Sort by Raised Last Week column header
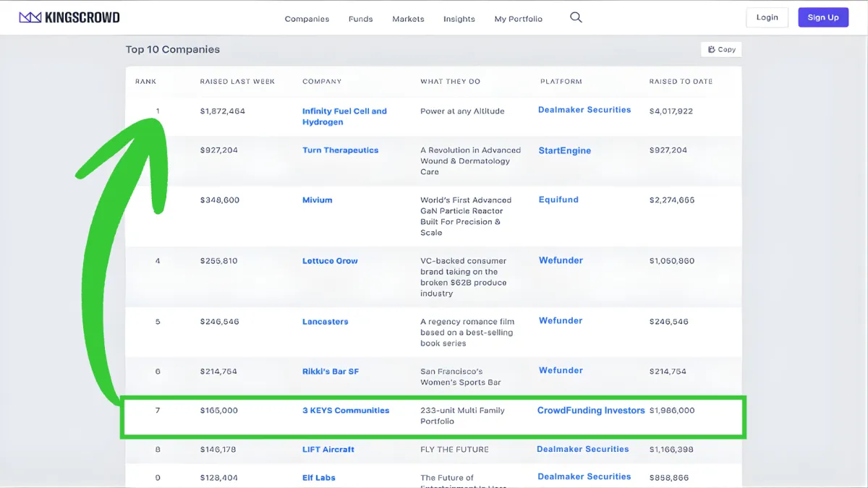 click(x=237, y=82)
